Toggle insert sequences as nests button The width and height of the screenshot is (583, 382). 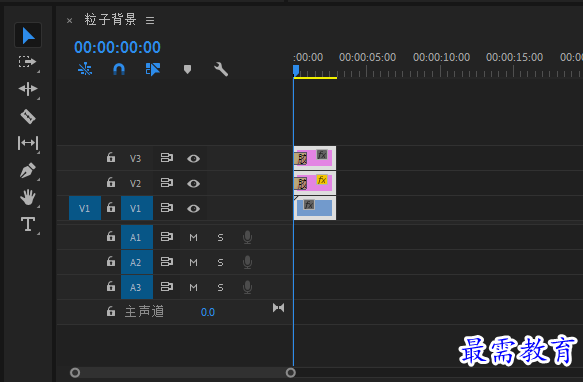click(x=85, y=69)
